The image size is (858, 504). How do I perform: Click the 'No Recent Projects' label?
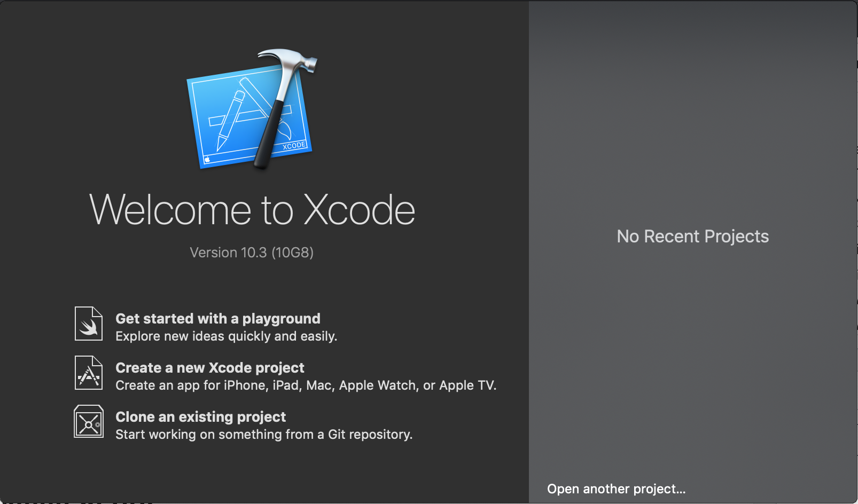692,236
